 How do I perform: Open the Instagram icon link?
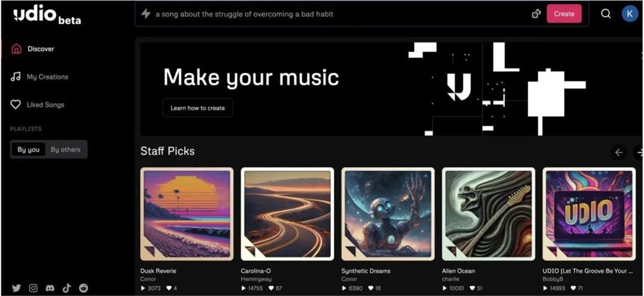click(33, 288)
